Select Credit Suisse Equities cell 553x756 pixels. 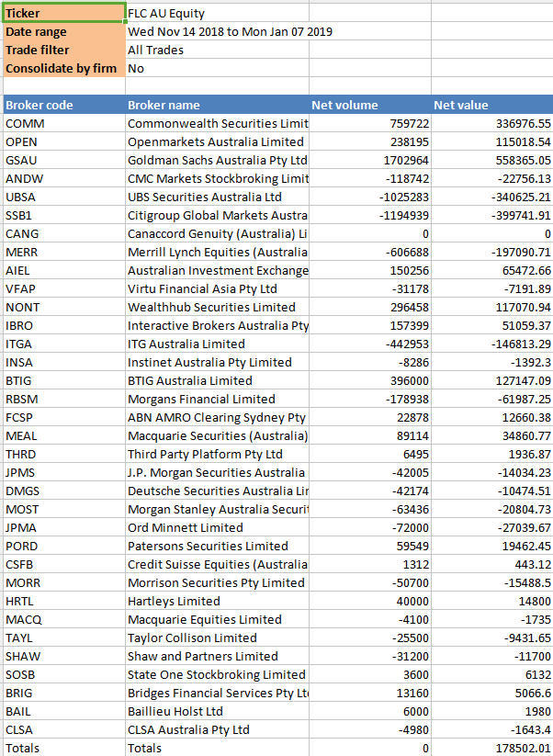pyautogui.click(x=217, y=564)
